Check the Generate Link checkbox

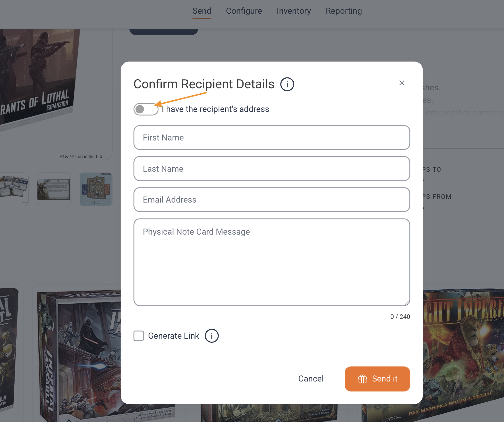coord(139,336)
